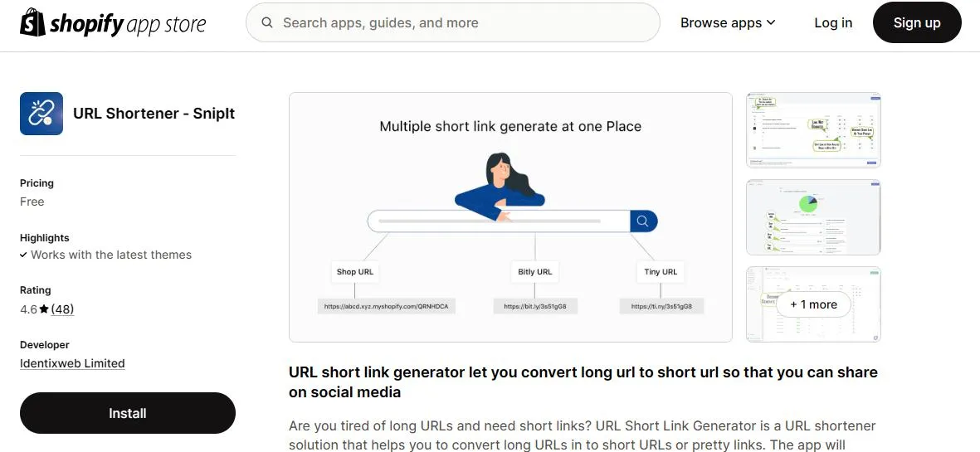Image resolution: width=980 pixels, height=452 pixels.
Task: Open the main short link preview image
Action: point(510,217)
